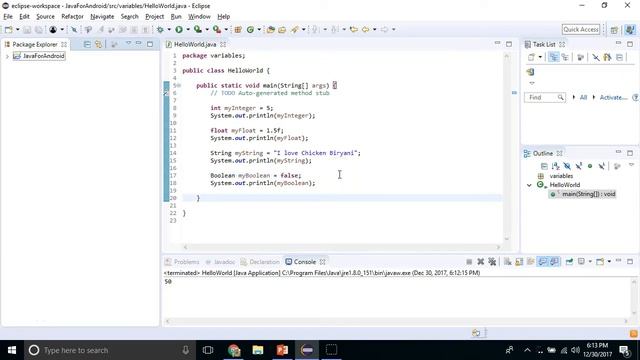Toggle Focus on Workweek in Task List
Screen dimensions: 640x360
coord(580,57)
